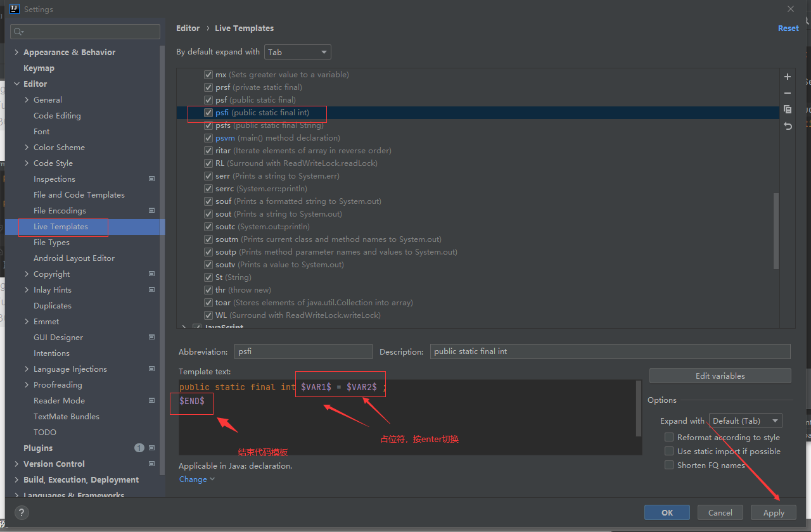Screen dimensions: 811x532
Task: Select the ritar template row
Action: (x=478, y=151)
